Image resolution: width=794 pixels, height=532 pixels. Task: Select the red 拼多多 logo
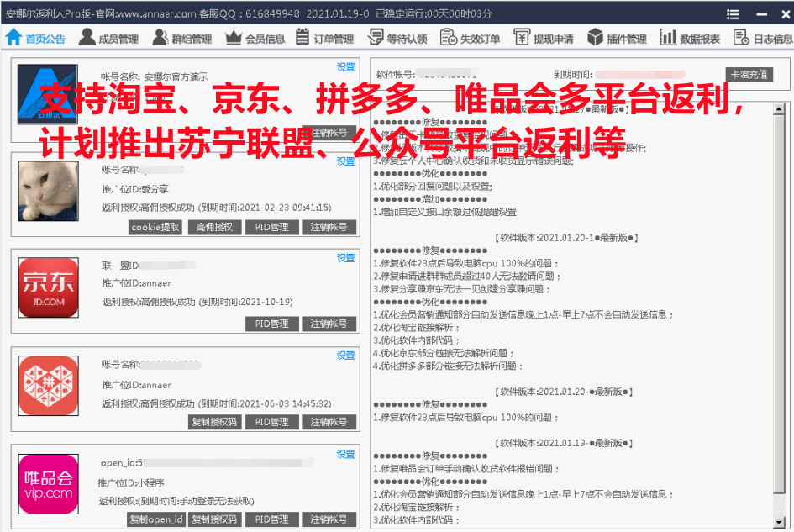point(49,386)
